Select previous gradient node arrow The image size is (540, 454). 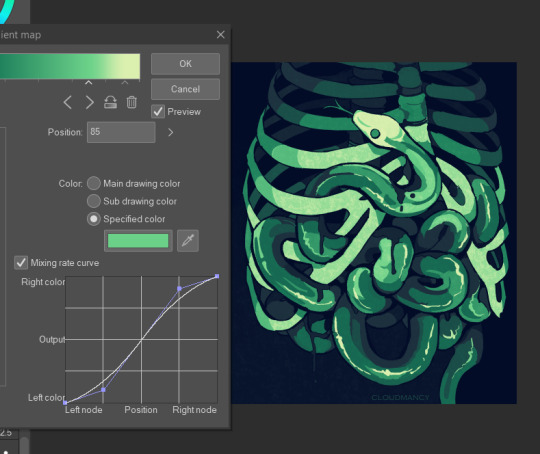[x=68, y=102]
